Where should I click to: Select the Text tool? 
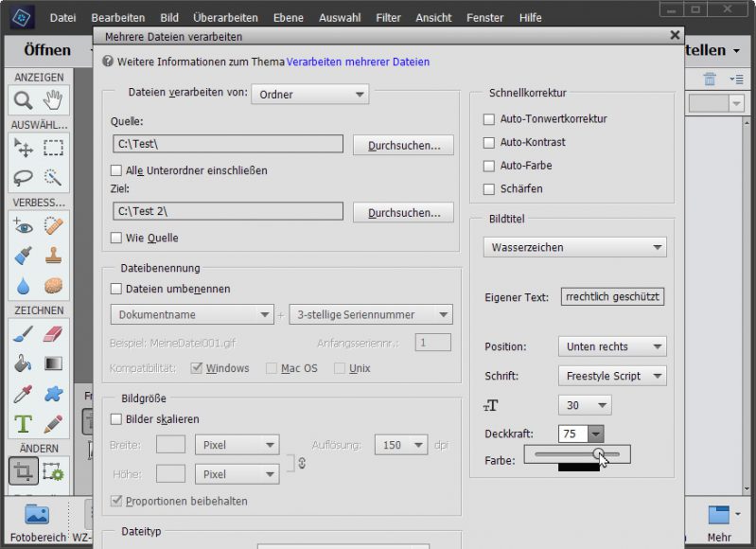[x=24, y=424]
